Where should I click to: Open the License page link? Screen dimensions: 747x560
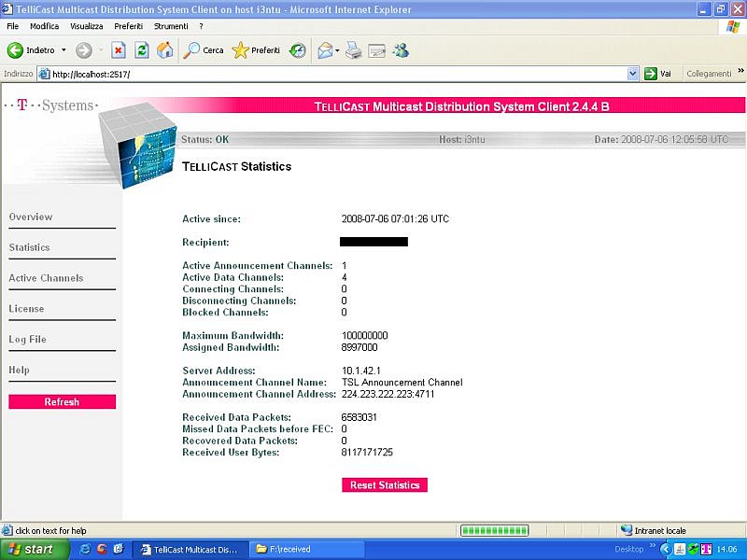click(x=26, y=309)
